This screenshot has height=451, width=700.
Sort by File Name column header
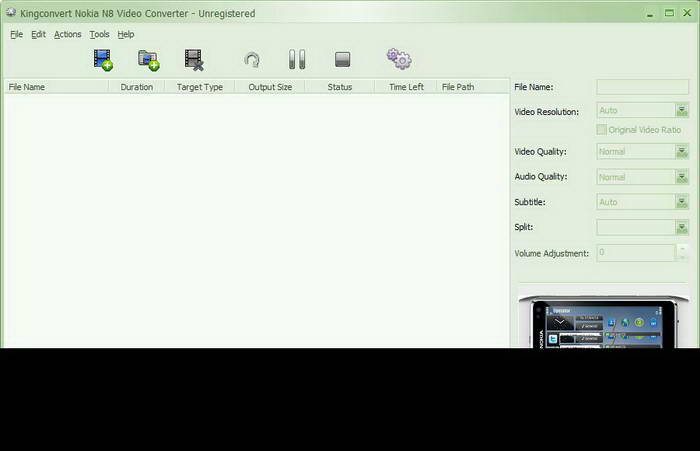(x=56, y=87)
